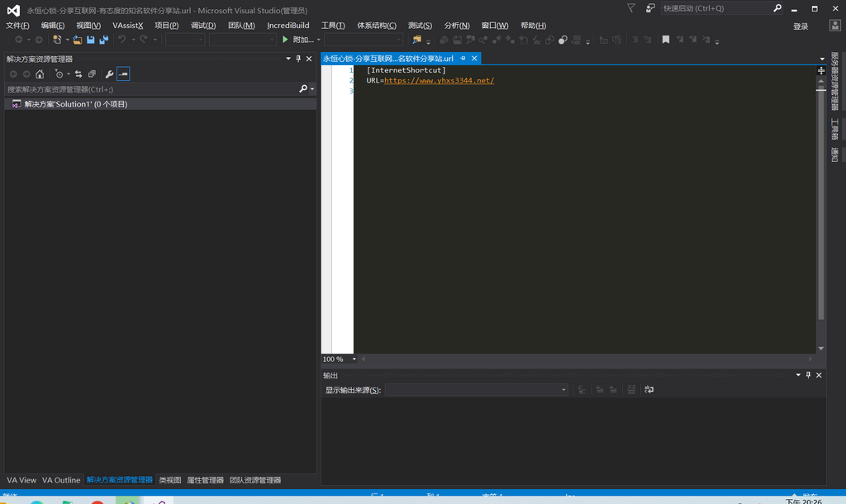Click the editor scroll down arrow
846x504 pixels.
pos(821,349)
